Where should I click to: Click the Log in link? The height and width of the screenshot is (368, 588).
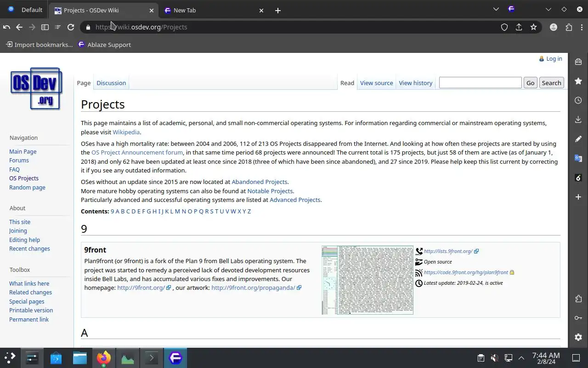click(554, 58)
